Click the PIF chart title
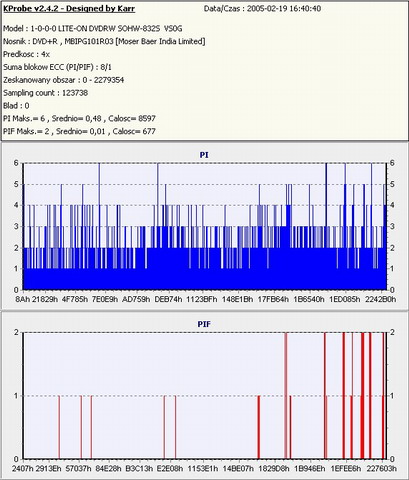Screen dimensions: 409x480 tap(204, 324)
